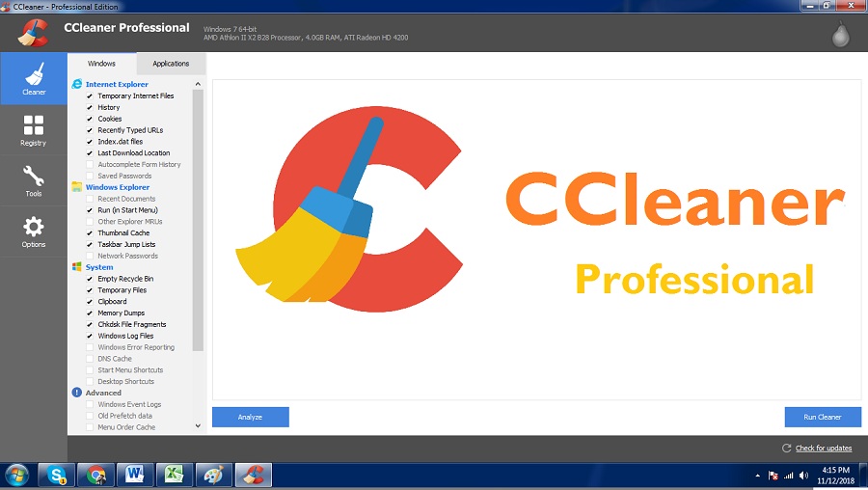Click the Advanced warning icon
Viewport: 868px width, 490px height.
tap(77, 393)
